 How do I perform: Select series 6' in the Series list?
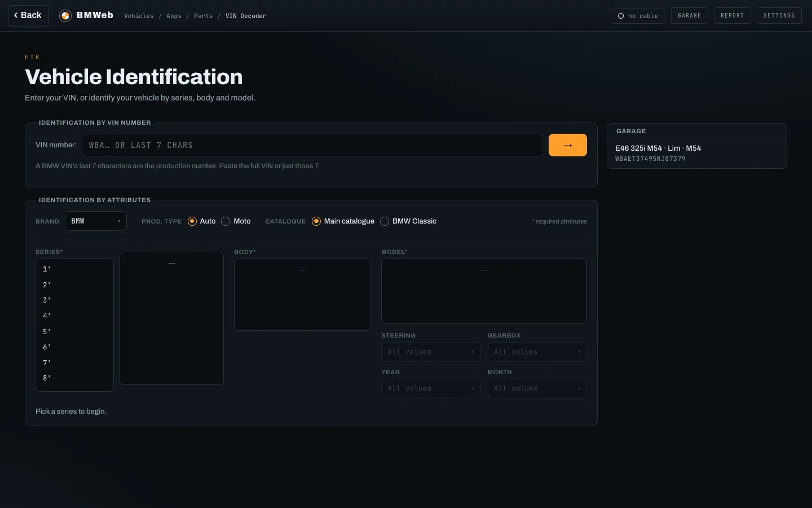click(x=74, y=347)
